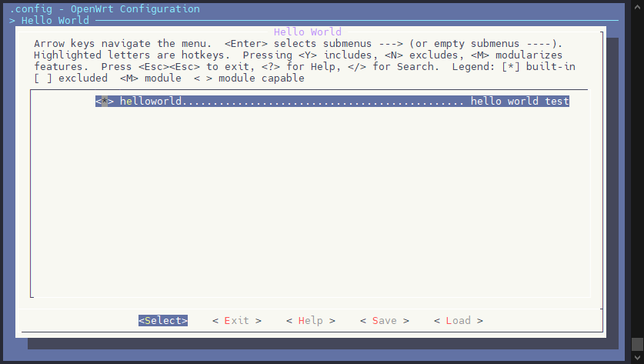This screenshot has width=644, height=364.
Task: Click the terminal scrollbar thumb
Action: pos(637,344)
